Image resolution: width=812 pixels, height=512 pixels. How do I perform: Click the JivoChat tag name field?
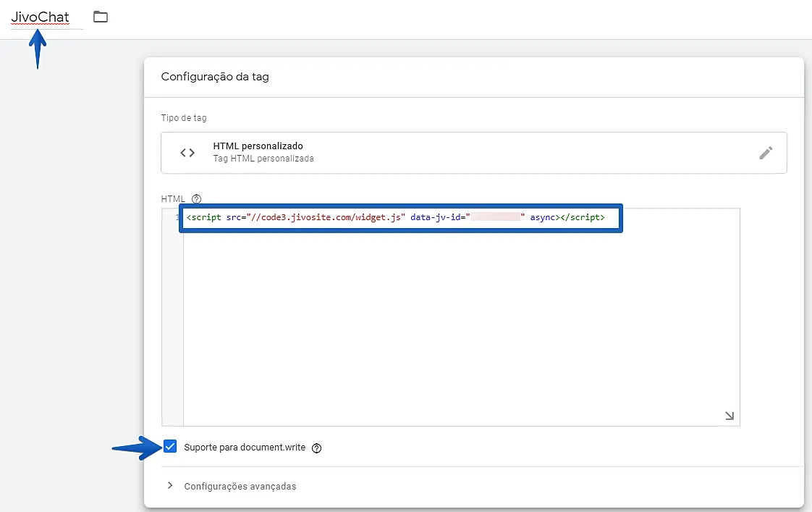[41, 17]
